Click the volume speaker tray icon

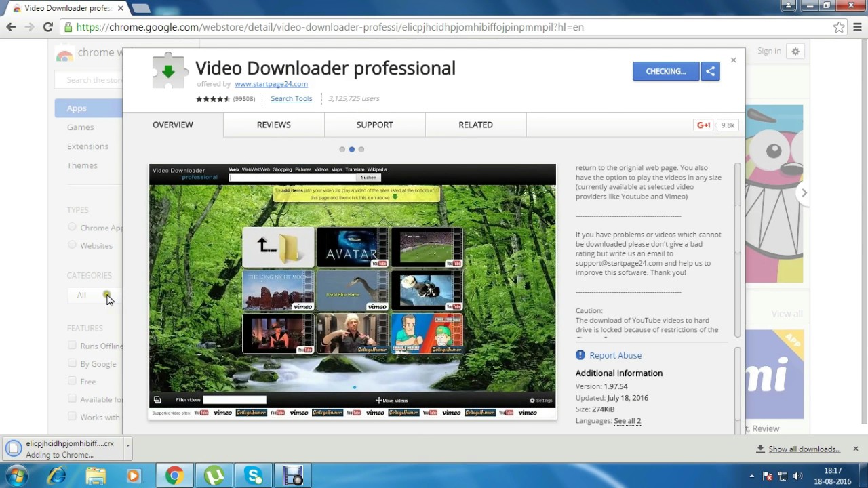(x=797, y=476)
